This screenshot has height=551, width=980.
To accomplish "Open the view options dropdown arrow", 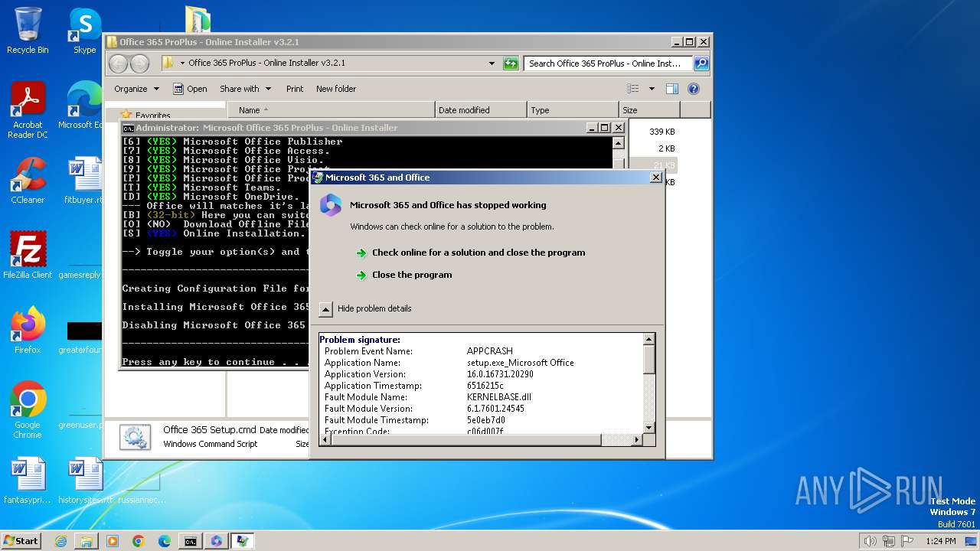I will [652, 89].
